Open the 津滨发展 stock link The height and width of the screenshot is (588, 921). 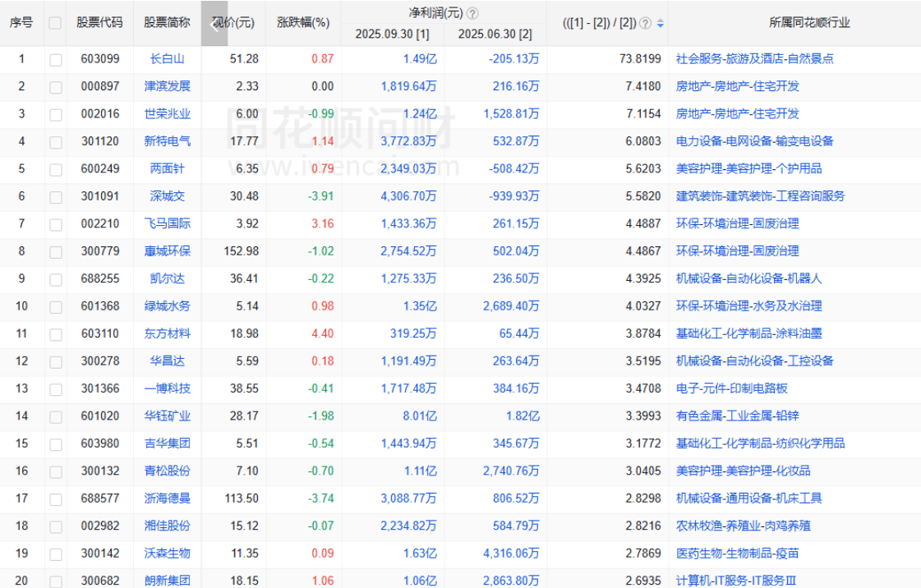coord(167,86)
